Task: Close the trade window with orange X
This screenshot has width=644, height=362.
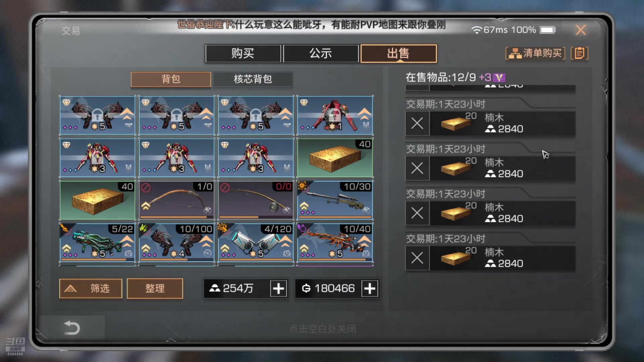Action: click(x=581, y=30)
